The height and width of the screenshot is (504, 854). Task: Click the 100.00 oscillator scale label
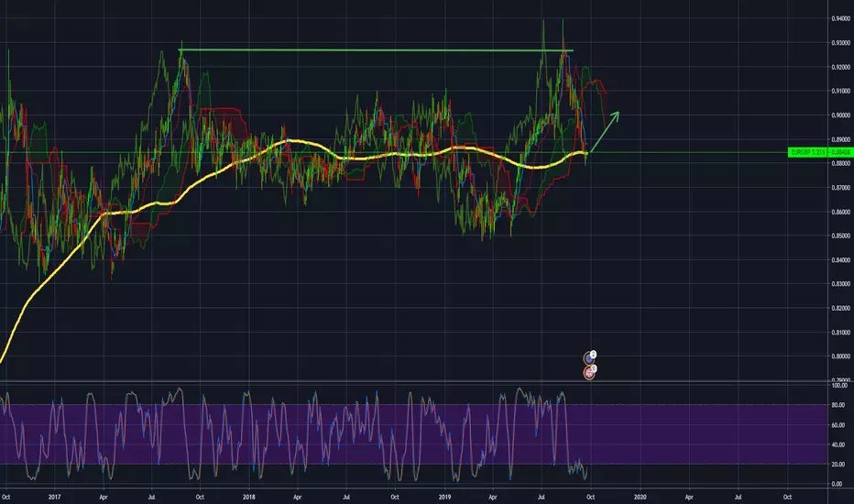click(x=839, y=385)
